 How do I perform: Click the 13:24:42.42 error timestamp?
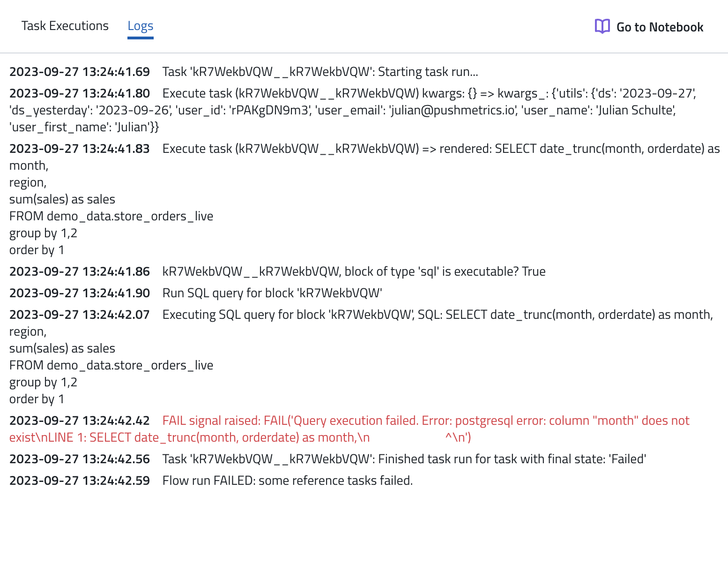pos(80,421)
